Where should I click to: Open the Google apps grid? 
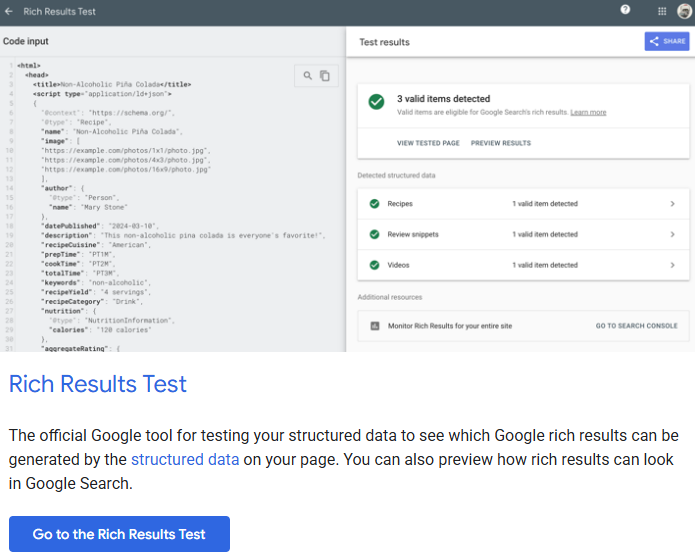click(662, 11)
